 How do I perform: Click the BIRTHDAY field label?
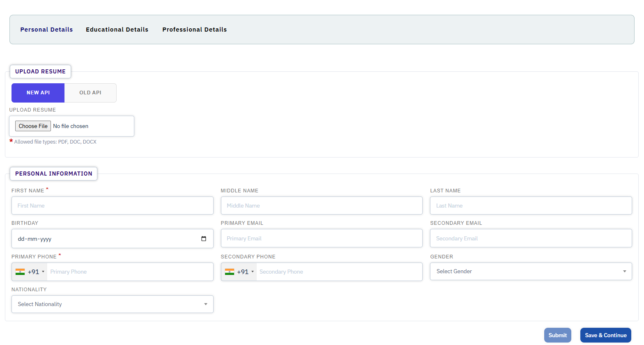click(x=25, y=223)
